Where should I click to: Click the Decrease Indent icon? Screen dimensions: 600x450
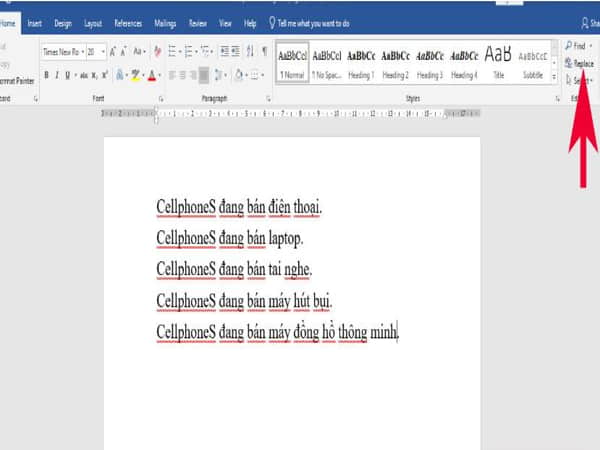[225, 51]
